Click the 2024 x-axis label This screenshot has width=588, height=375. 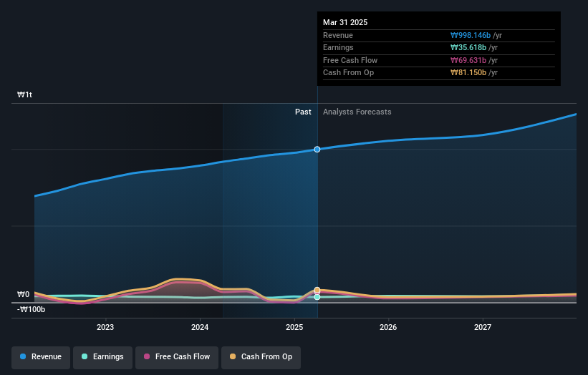tap(200, 328)
